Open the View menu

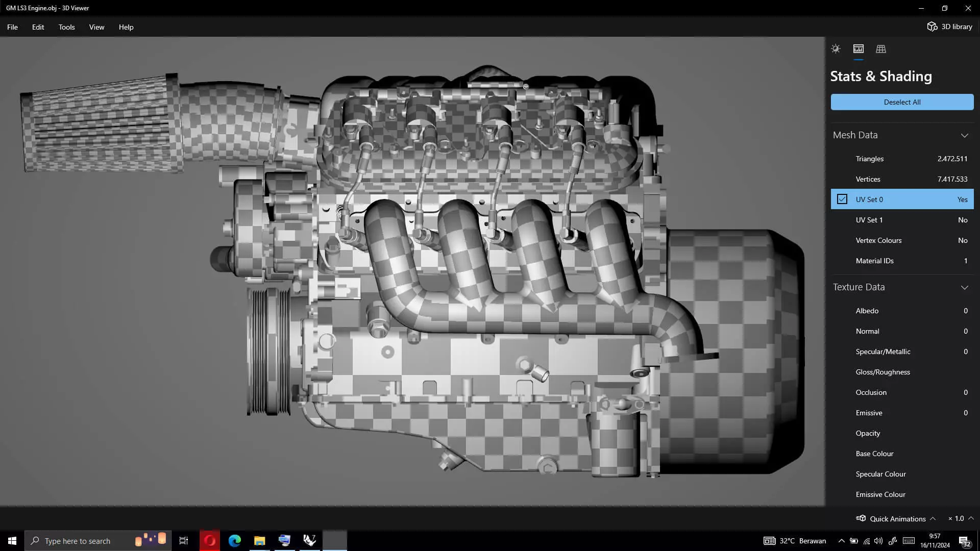tap(96, 27)
